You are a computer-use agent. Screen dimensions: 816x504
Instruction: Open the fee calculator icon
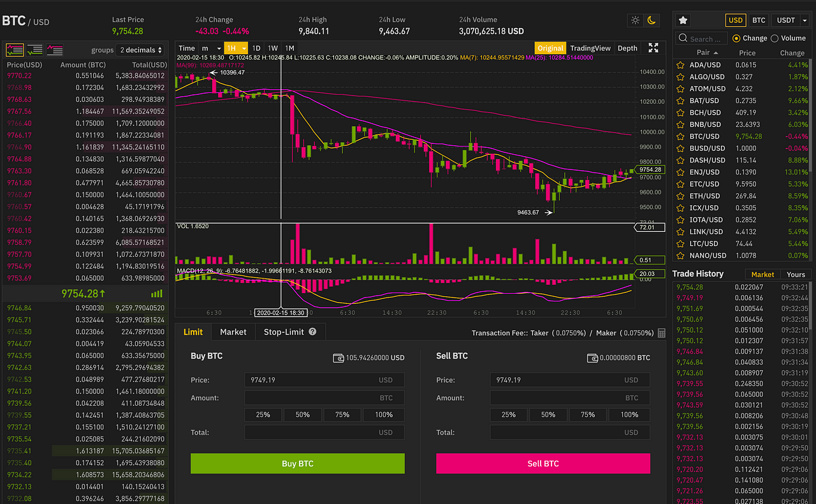pyautogui.click(x=662, y=333)
